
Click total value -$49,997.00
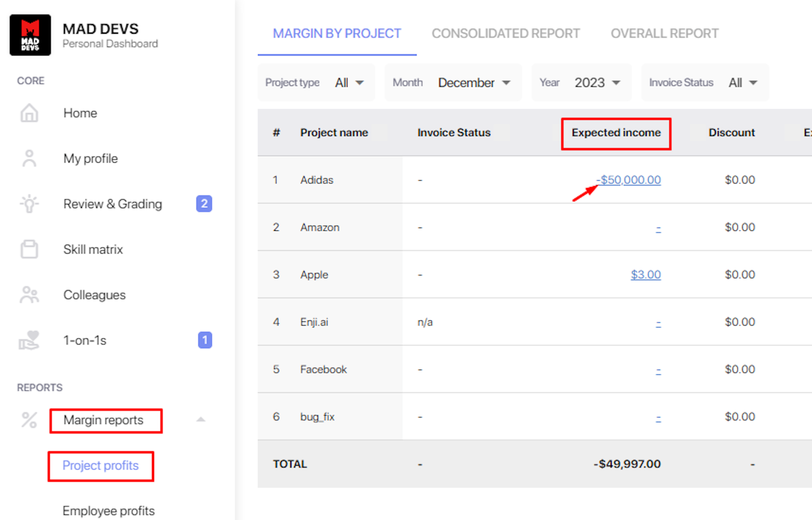pos(627,464)
